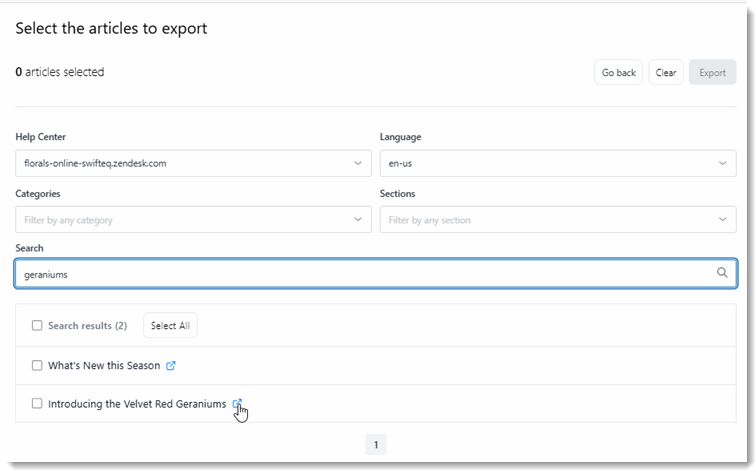Viewport: 756px width, 472px height.
Task: Expand the Sections filter dropdown
Action: (558, 220)
